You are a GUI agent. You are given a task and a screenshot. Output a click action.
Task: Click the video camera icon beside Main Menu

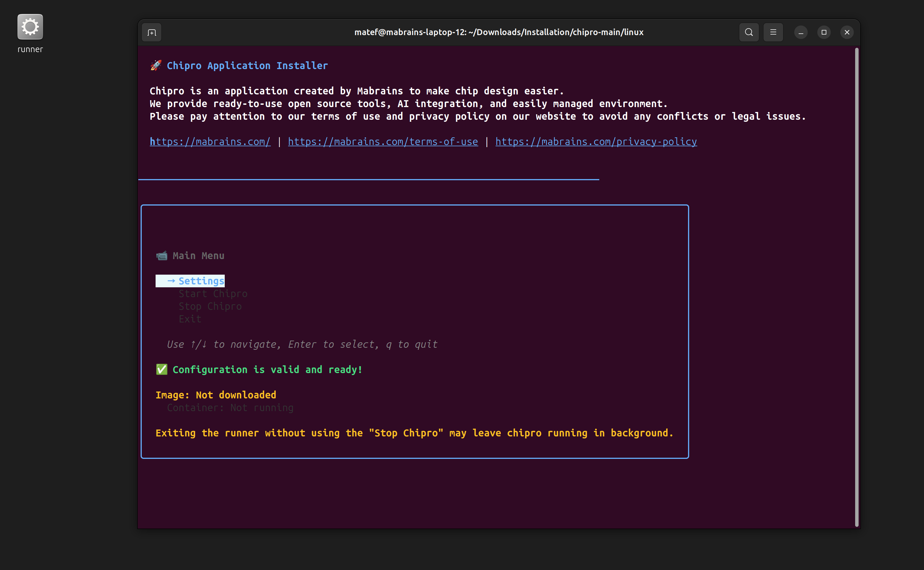[162, 255]
